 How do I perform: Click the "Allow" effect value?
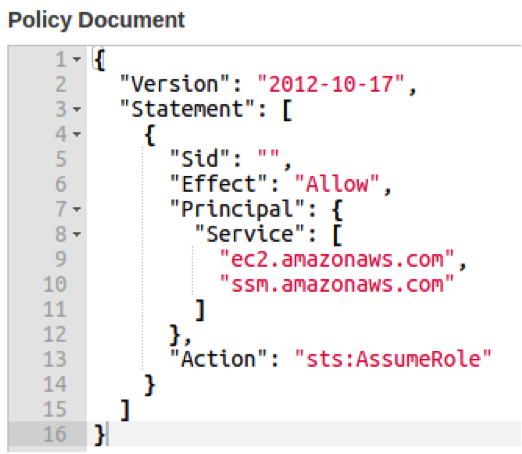coord(337,184)
